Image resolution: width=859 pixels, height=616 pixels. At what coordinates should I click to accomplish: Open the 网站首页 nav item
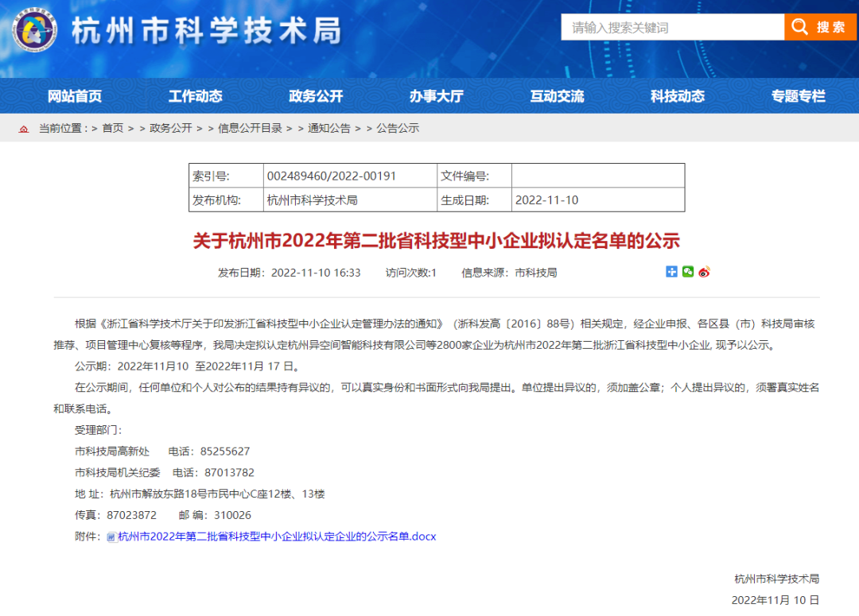75,96
